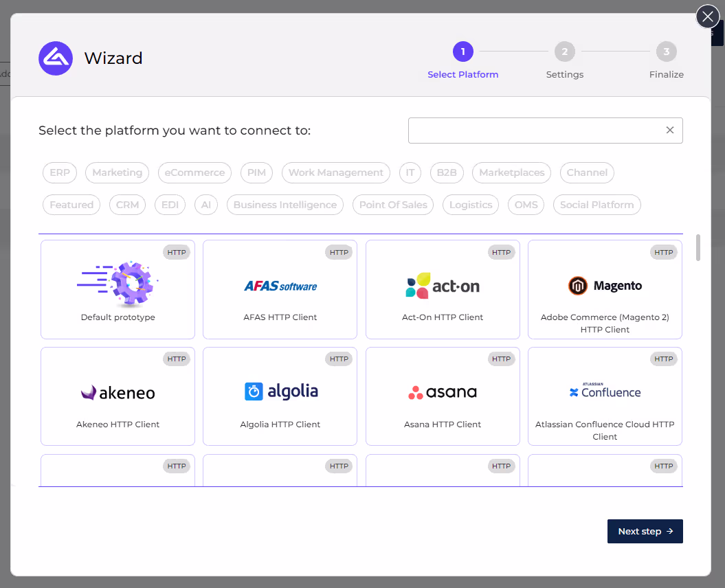The height and width of the screenshot is (588, 725).
Task: Filter by Logistics category
Action: tap(471, 205)
